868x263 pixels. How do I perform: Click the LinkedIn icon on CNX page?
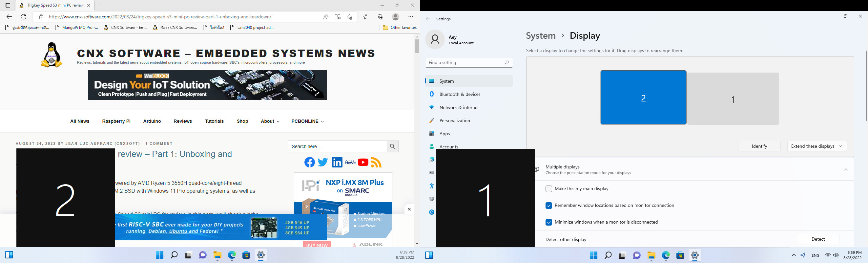[337, 163]
